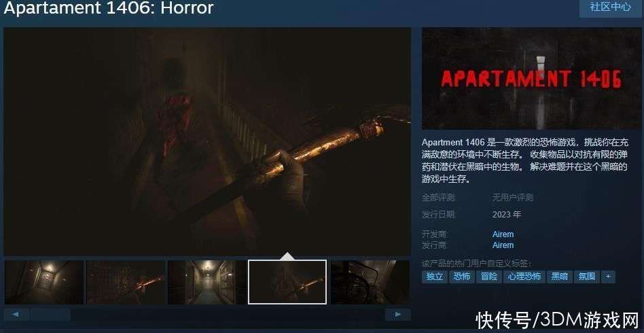This screenshot has height=333, width=644.
Task: Open the publisher link Airem beside 发行商
Action: tap(503, 245)
